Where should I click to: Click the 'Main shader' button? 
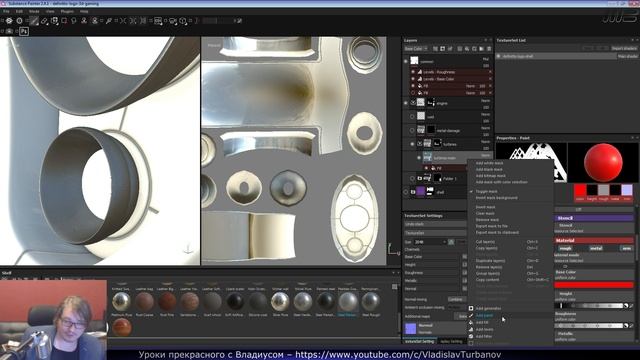point(627,56)
